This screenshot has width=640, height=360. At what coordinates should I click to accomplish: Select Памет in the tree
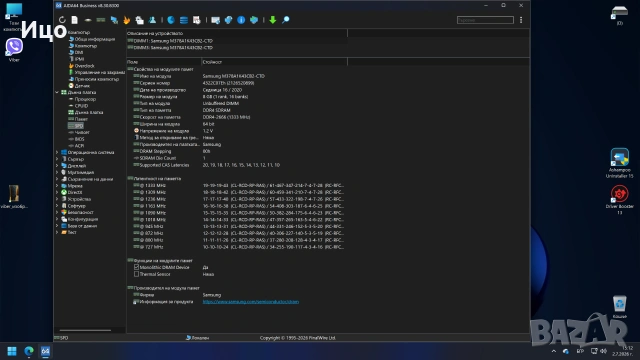tap(78, 119)
